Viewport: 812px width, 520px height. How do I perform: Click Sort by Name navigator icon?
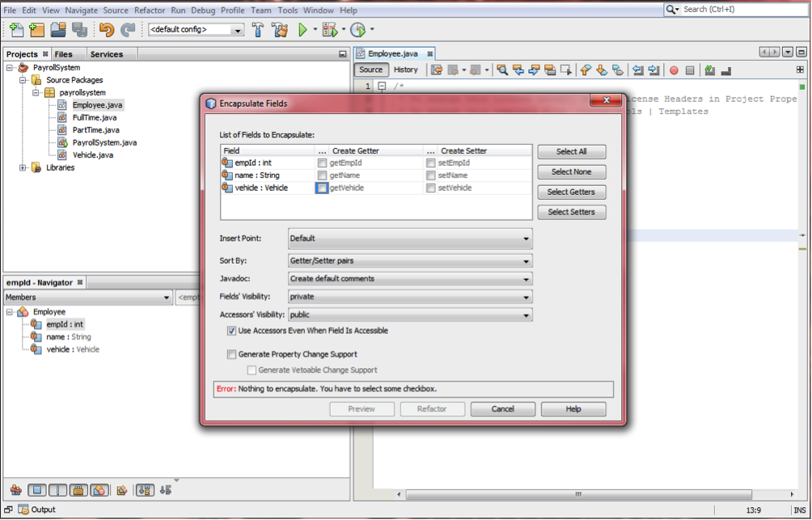coord(145,490)
